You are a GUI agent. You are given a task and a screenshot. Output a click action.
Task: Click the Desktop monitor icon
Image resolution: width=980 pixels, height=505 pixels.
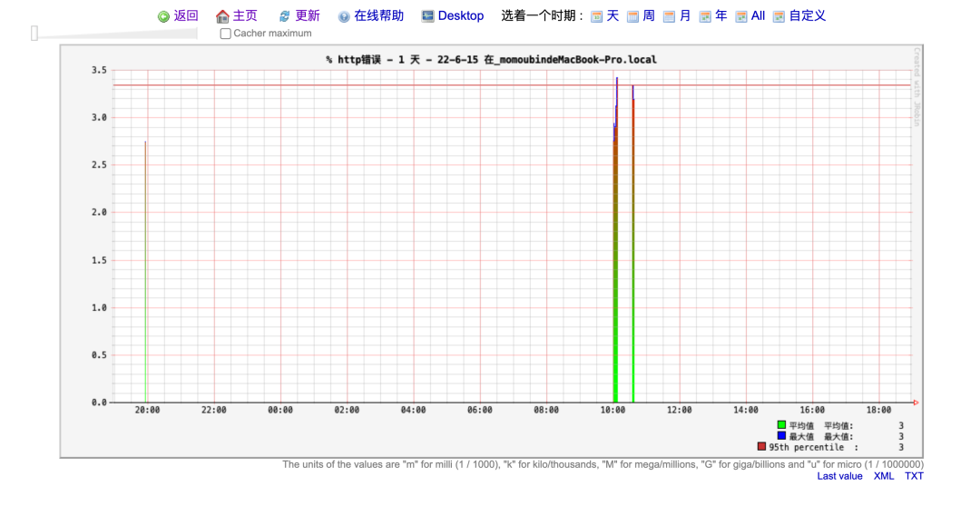click(x=427, y=16)
